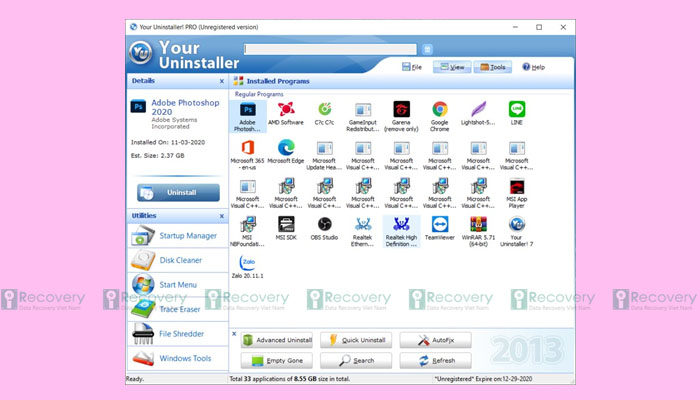Close the Utilities panel
The height and width of the screenshot is (400, 700).
[221, 216]
